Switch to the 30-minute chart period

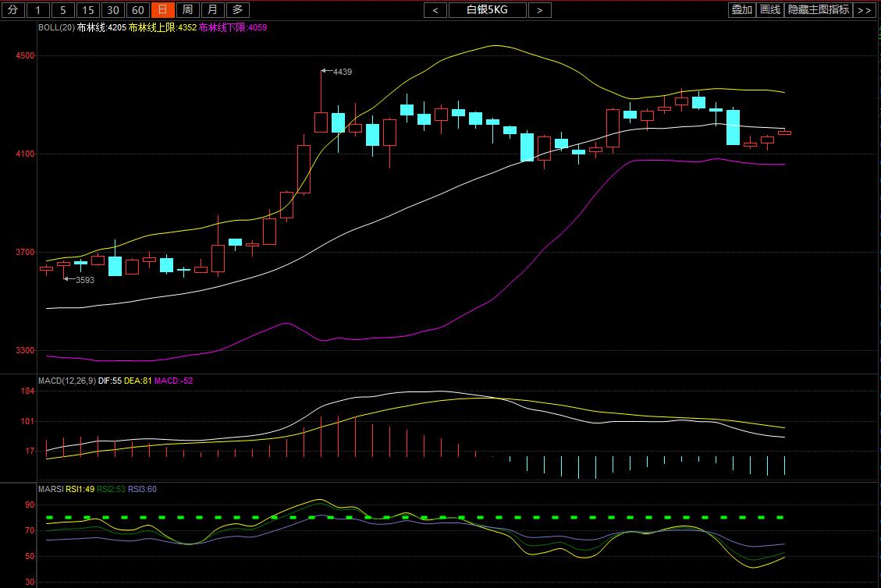pyautogui.click(x=113, y=10)
